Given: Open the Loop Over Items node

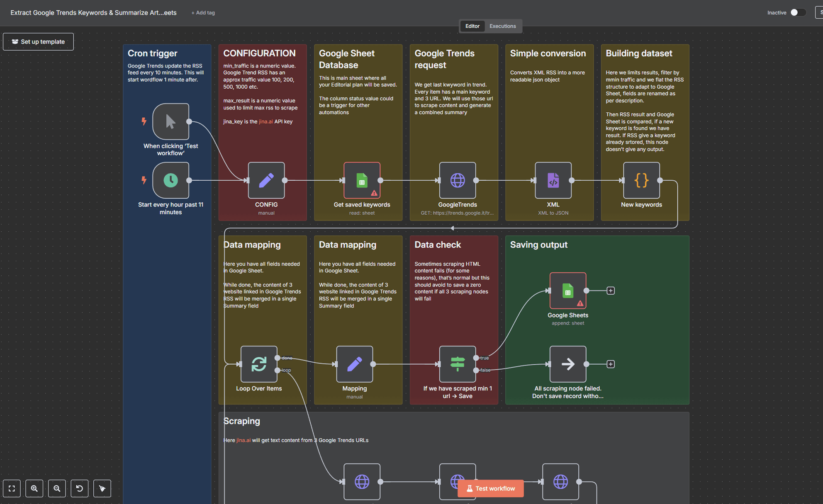Looking at the screenshot, I should click(x=258, y=364).
